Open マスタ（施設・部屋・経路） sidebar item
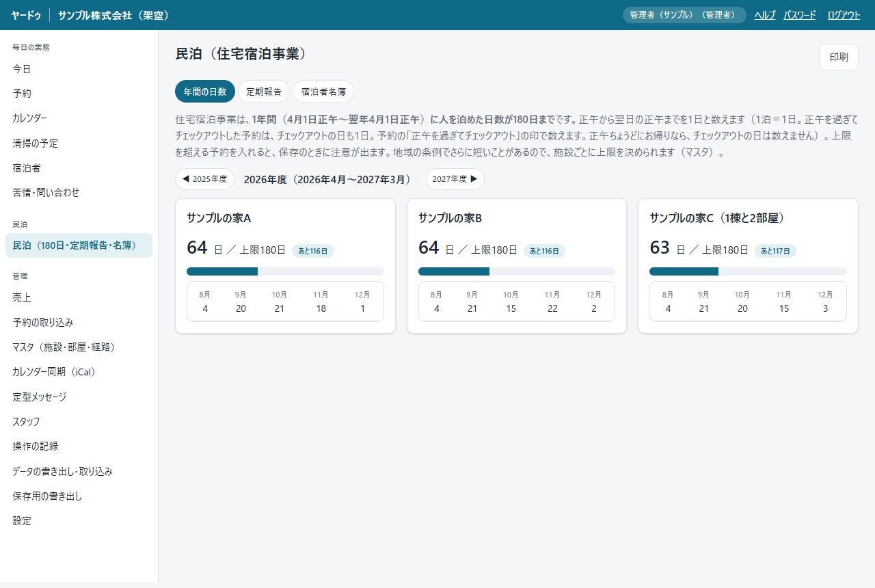 click(x=79, y=347)
